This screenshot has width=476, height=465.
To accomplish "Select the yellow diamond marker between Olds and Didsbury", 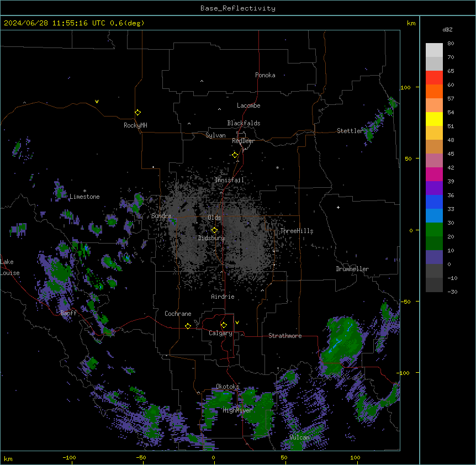I will [x=214, y=230].
